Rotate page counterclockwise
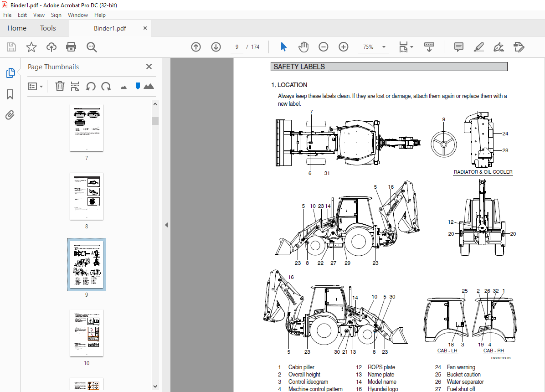The image size is (545, 392). click(x=91, y=86)
